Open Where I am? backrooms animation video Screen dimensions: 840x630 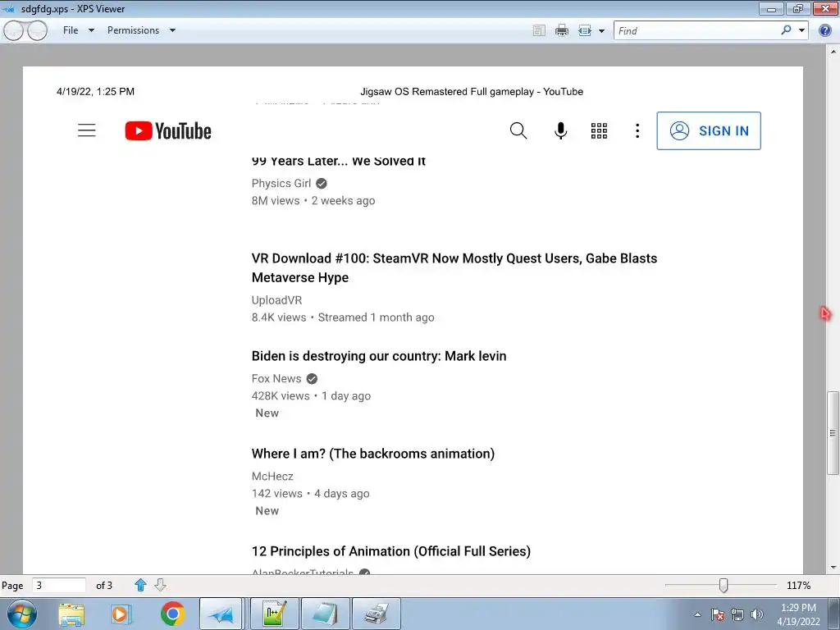373,453
